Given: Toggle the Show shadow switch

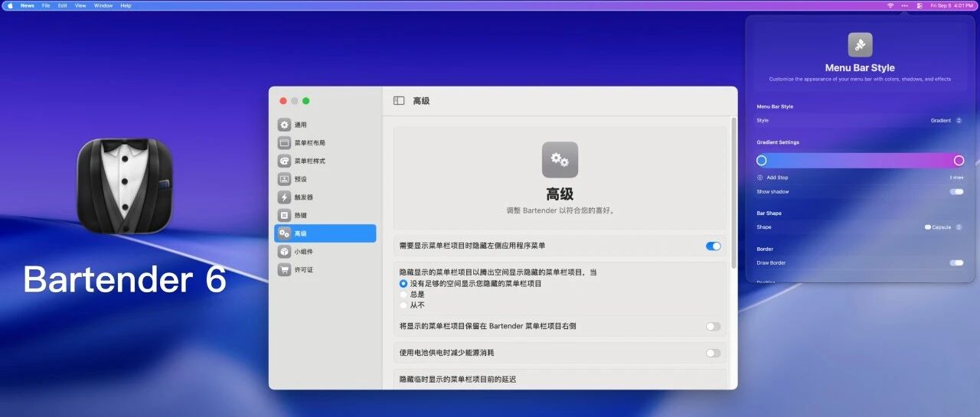Looking at the screenshot, I should pyautogui.click(x=957, y=191).
